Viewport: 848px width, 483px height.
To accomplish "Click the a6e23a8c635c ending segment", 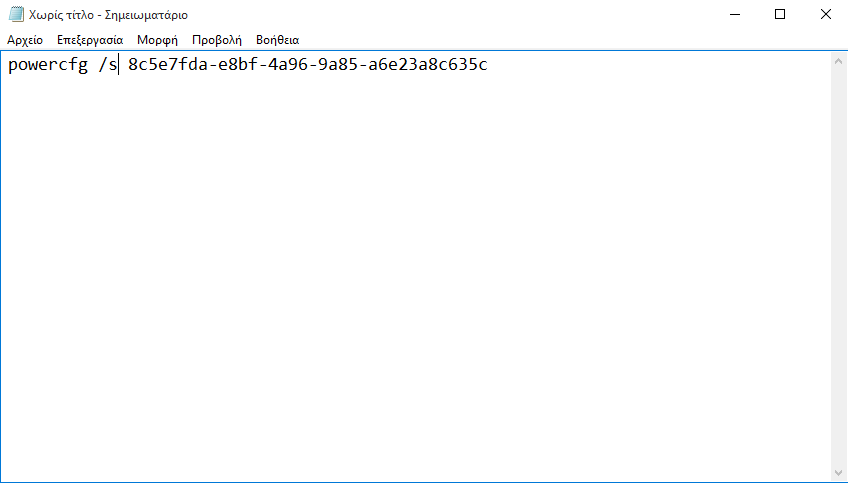I will pos(428,66).
